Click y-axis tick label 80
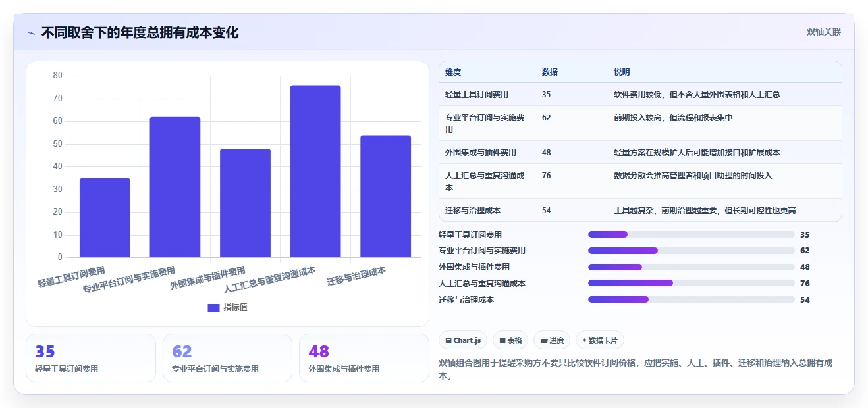 pyautogui.click(x=57, y=76)
